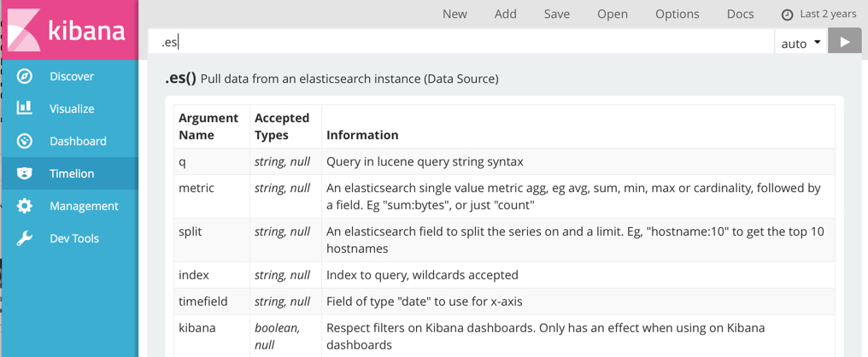This screenshot has height=357, width=868.
Task: Click the Timelion expression input field
Action: pos(461,42)
